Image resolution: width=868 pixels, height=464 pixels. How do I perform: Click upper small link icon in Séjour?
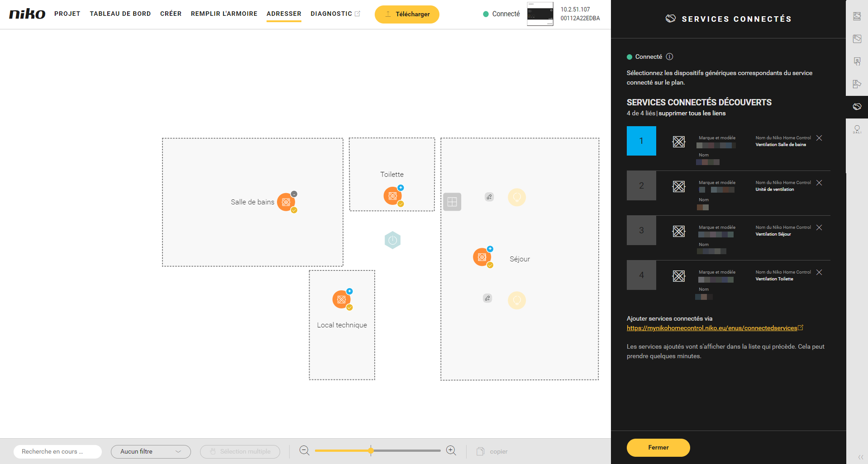[489, 197]
